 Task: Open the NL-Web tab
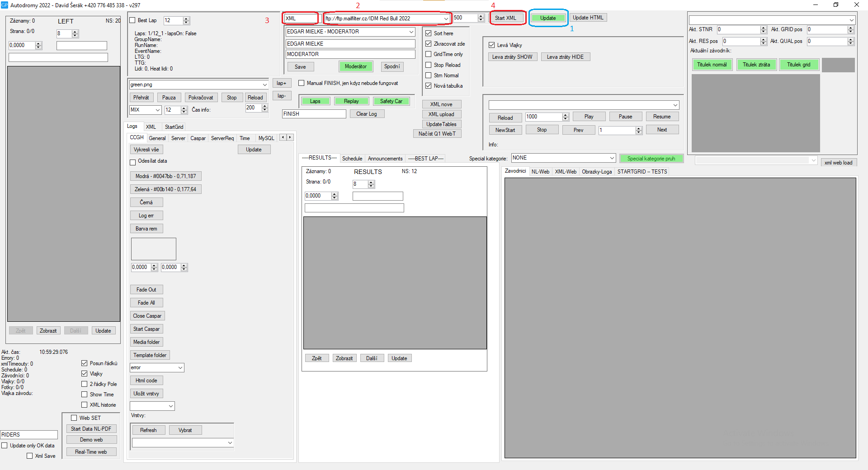[x=540, y=172]
